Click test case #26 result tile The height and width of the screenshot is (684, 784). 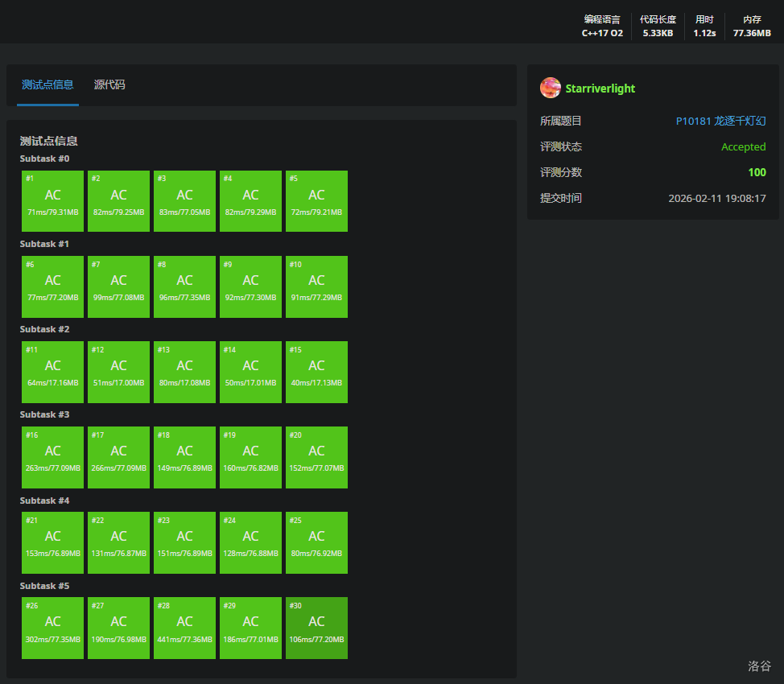(53, 628)
